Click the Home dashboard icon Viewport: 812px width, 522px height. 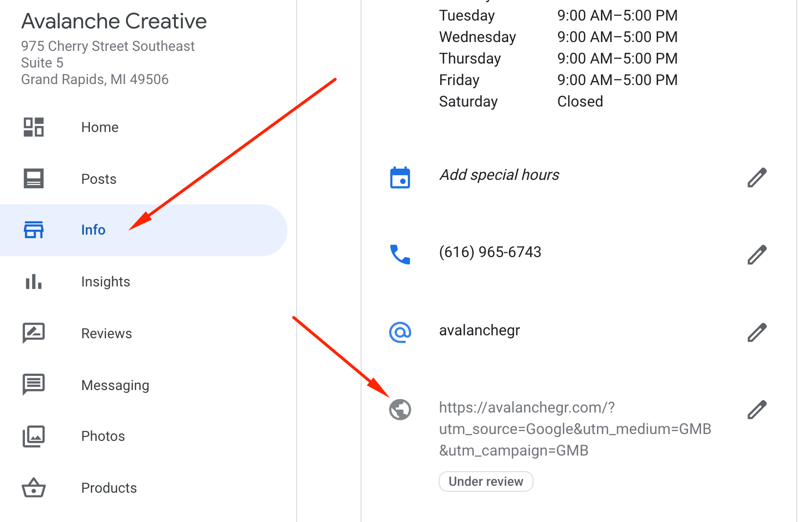[34, 127]
